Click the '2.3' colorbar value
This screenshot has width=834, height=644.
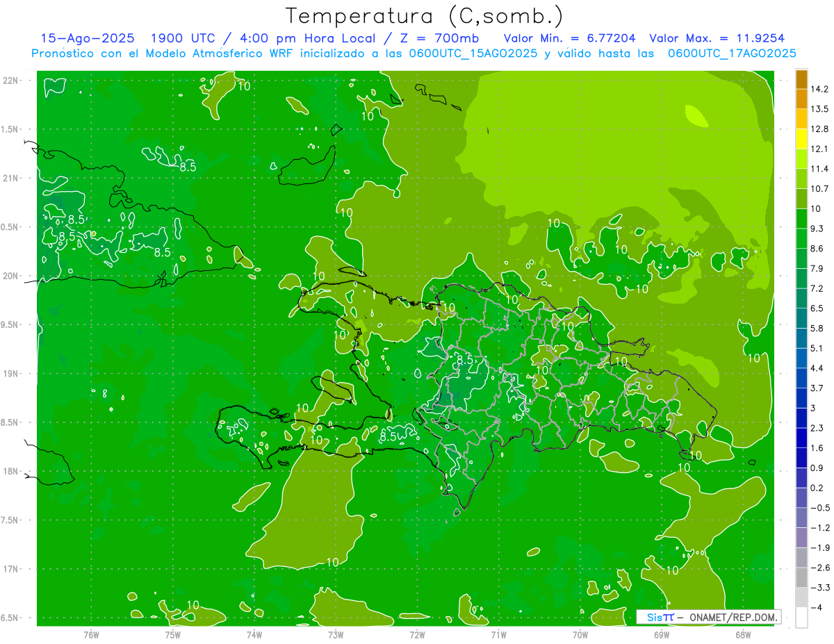(x=817, y=428)
